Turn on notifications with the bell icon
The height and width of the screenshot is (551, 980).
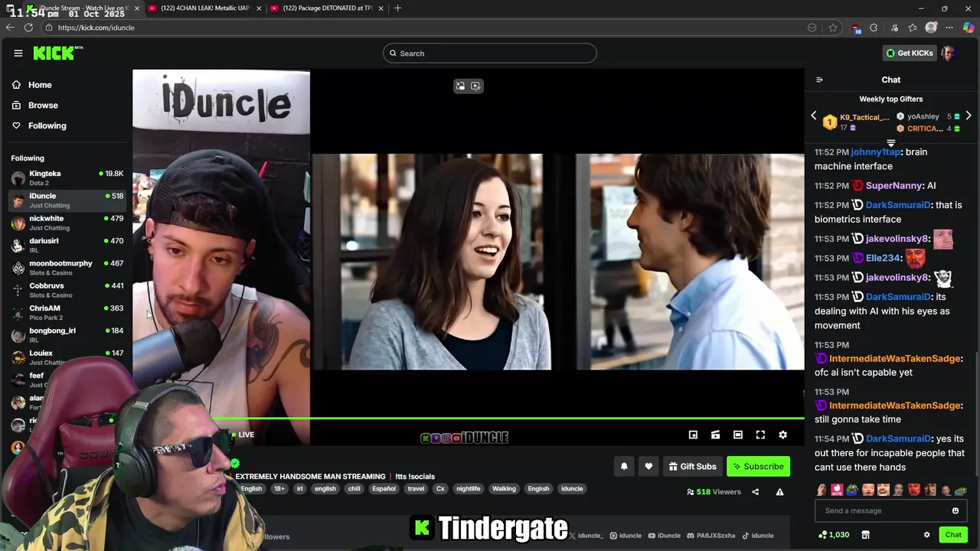624,466
